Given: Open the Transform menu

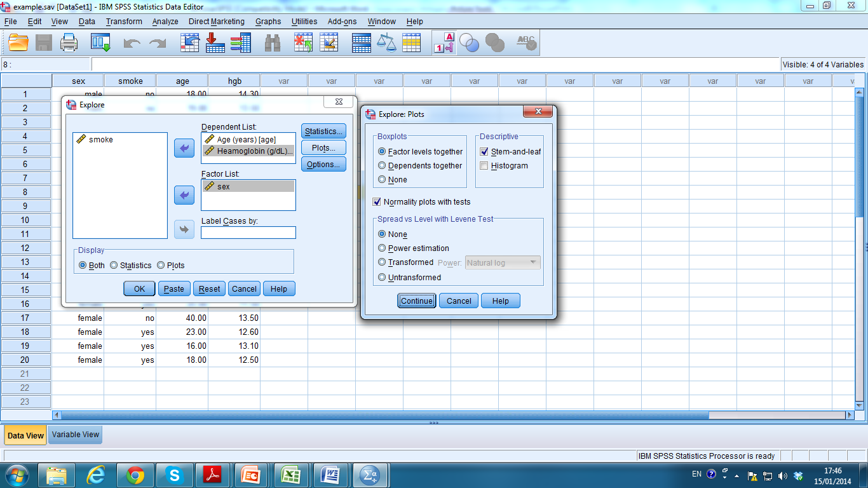Looking at the screenshot, I should pyautogui.click(x=124, y=22).
